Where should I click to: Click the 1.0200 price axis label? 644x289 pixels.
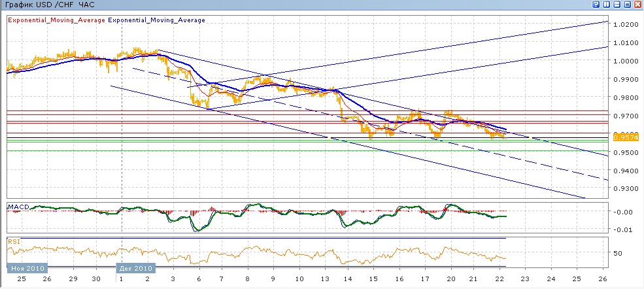click(x=626, y=25)
